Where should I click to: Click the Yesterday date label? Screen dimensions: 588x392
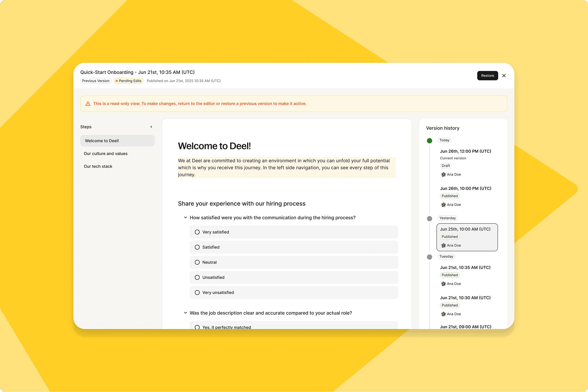[448, 218]
